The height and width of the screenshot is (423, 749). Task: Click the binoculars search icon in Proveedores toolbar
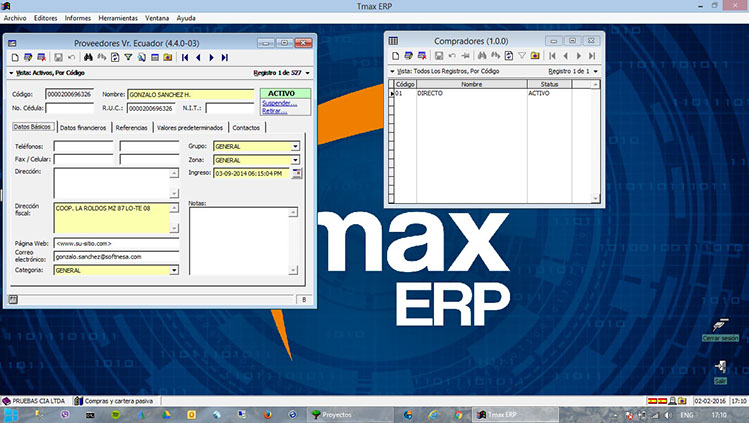point(89,58)
